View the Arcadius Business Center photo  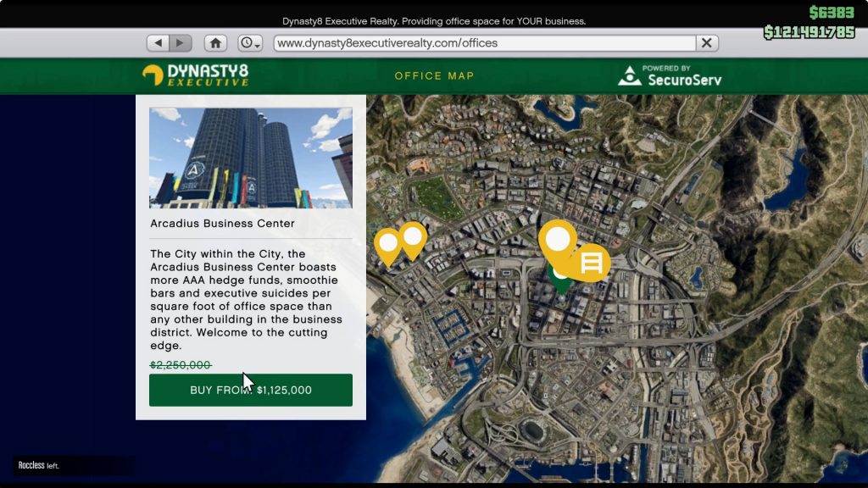251,158
